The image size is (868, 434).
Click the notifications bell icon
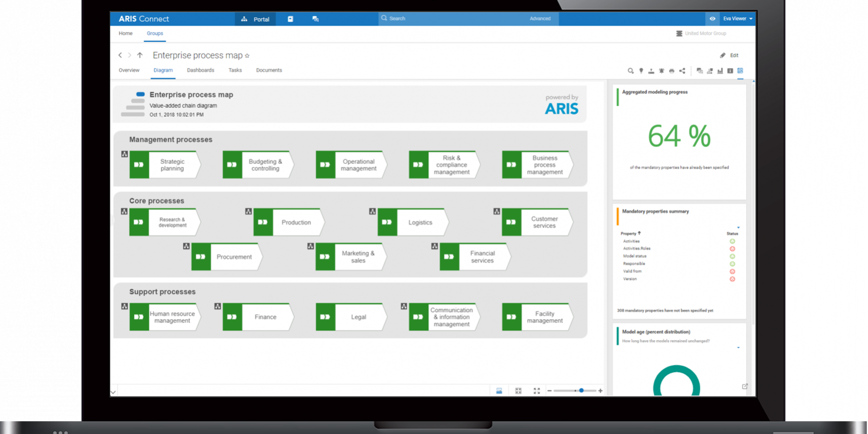661,71
